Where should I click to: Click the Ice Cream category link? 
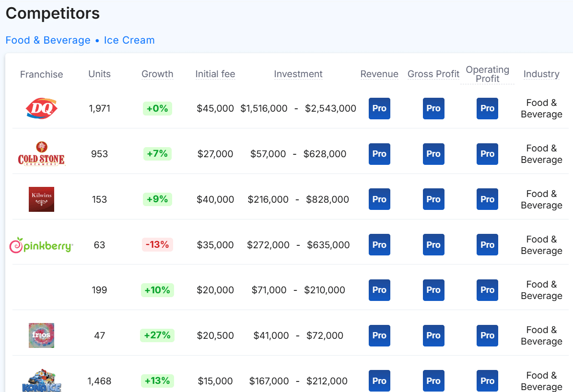[129, 40]
